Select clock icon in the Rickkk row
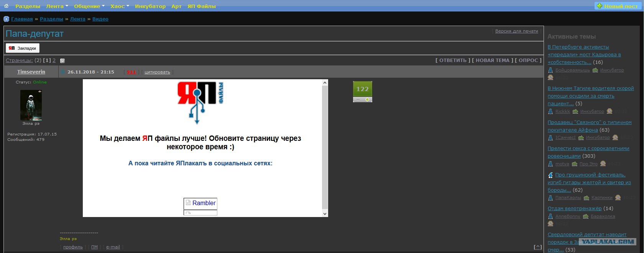The width and height of the screenshot is (644, 253). click(609, 111)
